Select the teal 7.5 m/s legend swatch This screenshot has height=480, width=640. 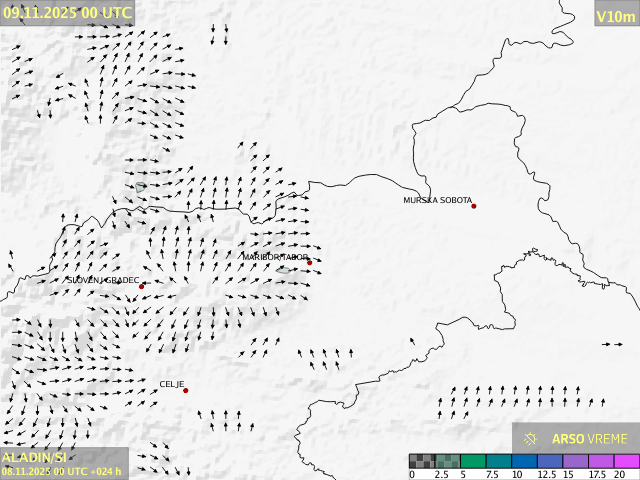click(x=499, y=461)
